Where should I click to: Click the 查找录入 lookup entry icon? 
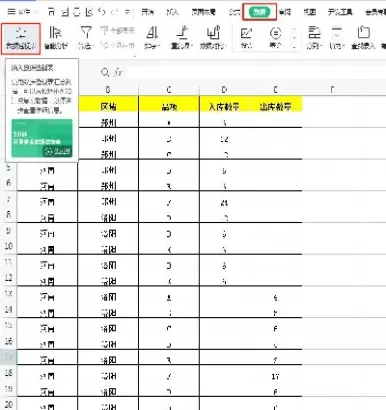(x=363, y=38)
